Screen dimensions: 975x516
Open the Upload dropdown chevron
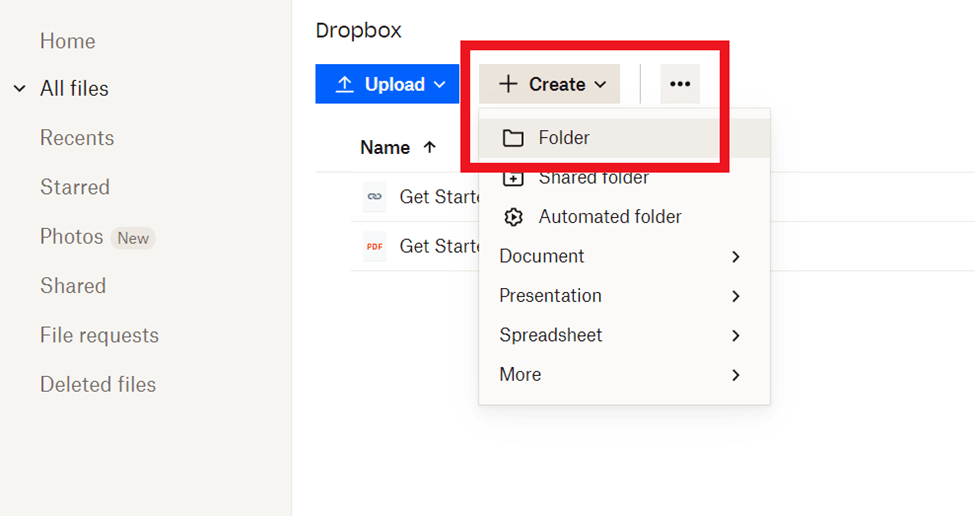point(440,85)
